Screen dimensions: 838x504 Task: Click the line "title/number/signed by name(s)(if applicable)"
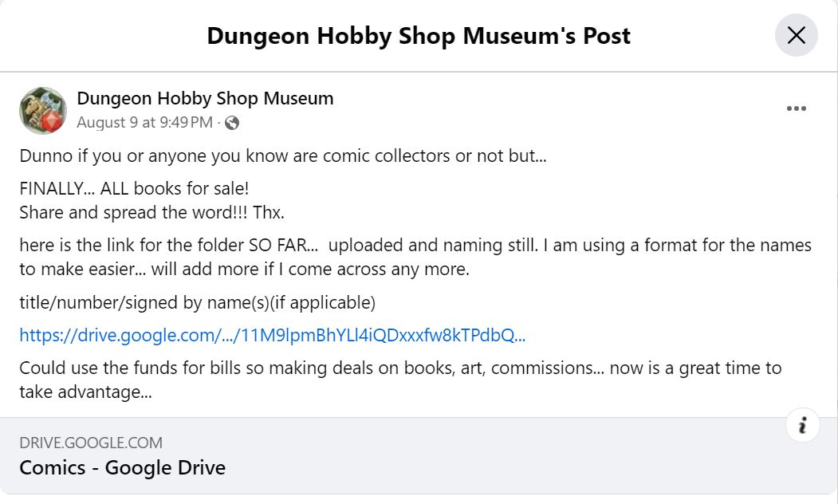point(197,303)
